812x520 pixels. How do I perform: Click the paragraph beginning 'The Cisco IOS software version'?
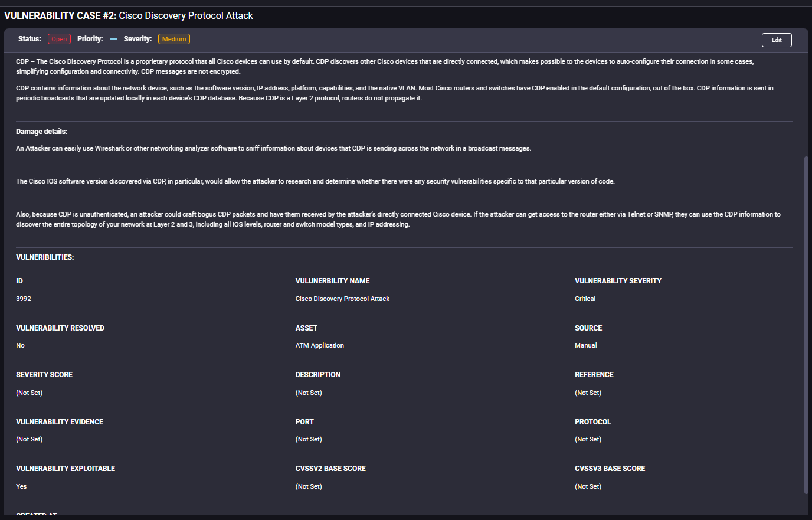coord(315,181)
